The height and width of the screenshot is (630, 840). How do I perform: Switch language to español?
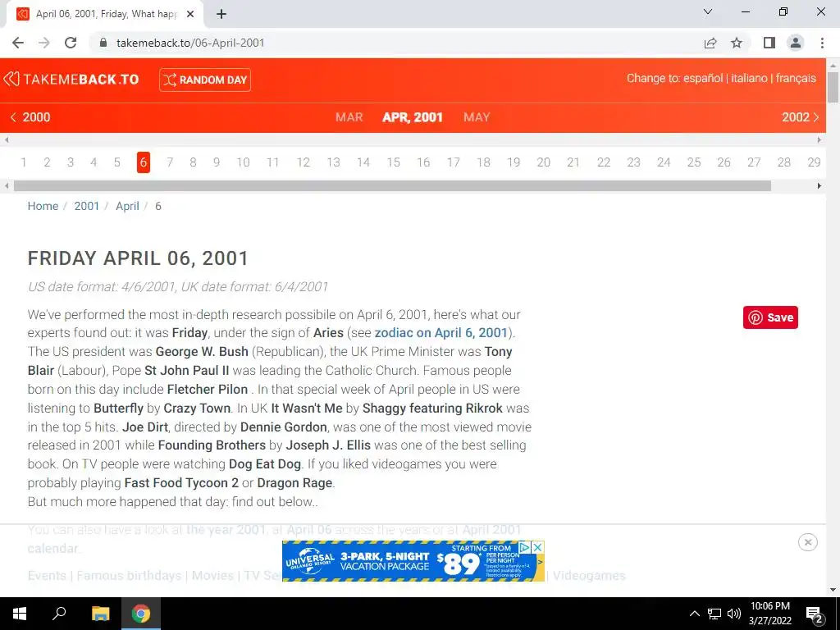click(x=703, y=78)
